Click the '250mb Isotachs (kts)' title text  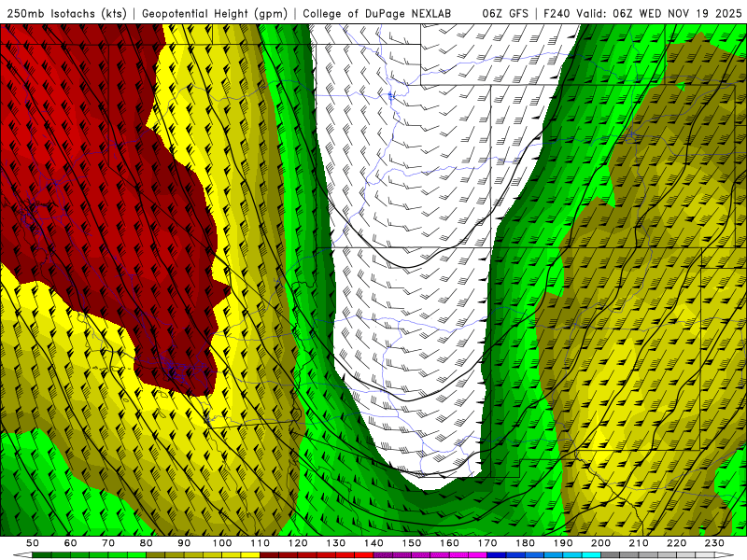pyautogui.click(x=67, y=13)
